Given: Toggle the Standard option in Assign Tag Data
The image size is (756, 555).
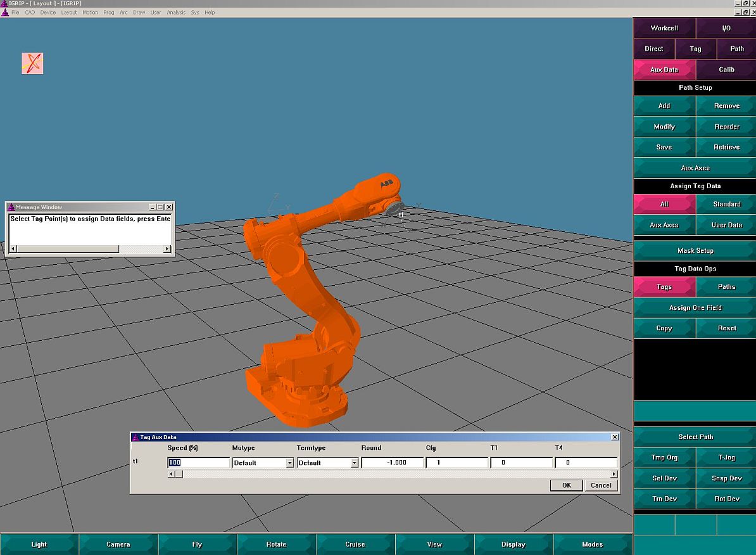Looking at the screenshot, I should [726, 204].
